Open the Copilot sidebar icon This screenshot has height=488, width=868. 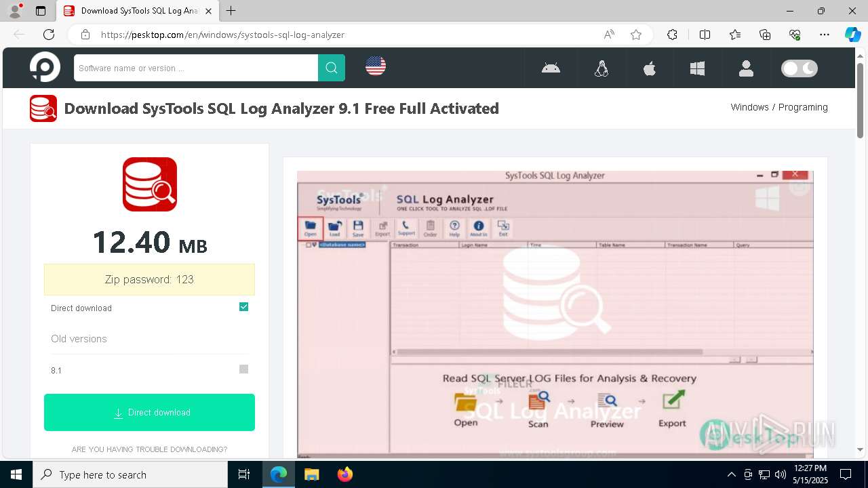[852, 35]
